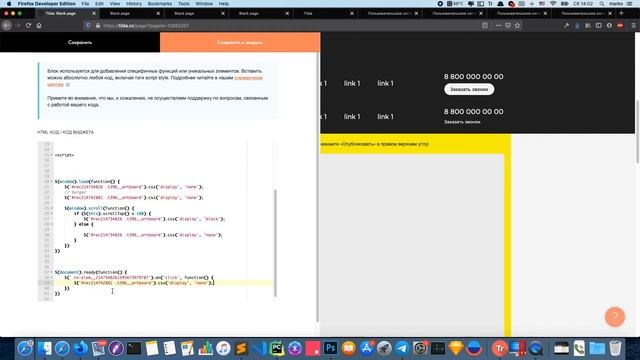Select the "Tilda: Blank page" tab
The width and height of the screenshot is (640, 360).
[60, 13]
